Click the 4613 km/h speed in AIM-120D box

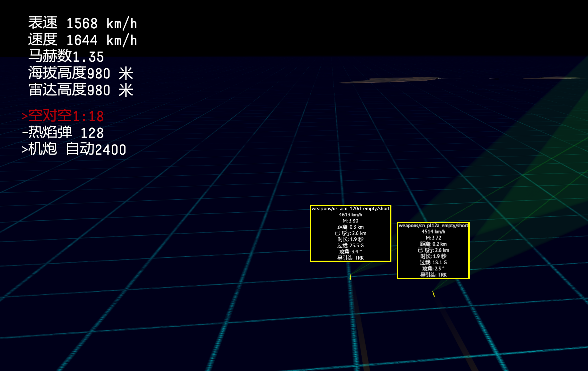(x=350, y=215)
